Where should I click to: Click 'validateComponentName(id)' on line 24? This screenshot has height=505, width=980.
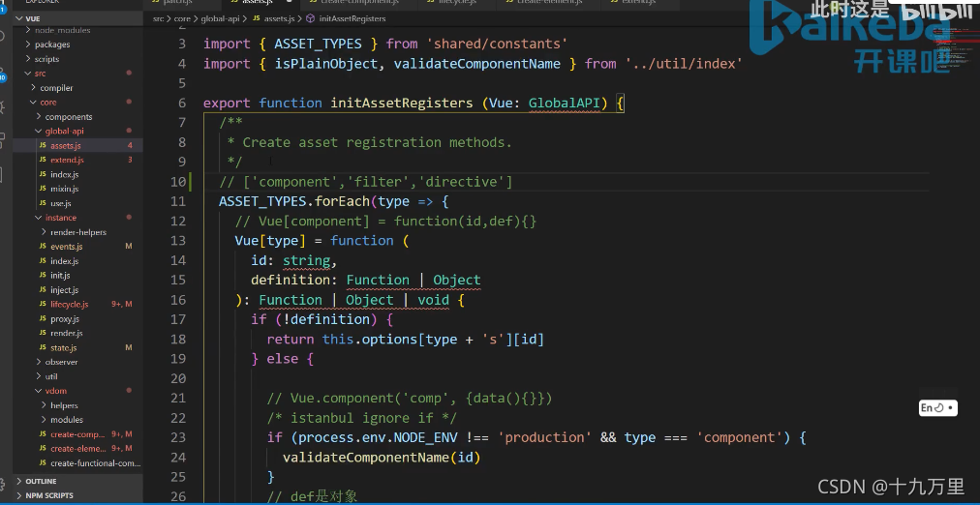382,458
